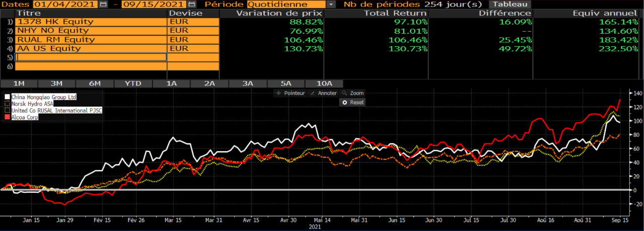Switch to the 3A time range tab
Viewport: 644px width, 231px height.
(x=248, y=84)
